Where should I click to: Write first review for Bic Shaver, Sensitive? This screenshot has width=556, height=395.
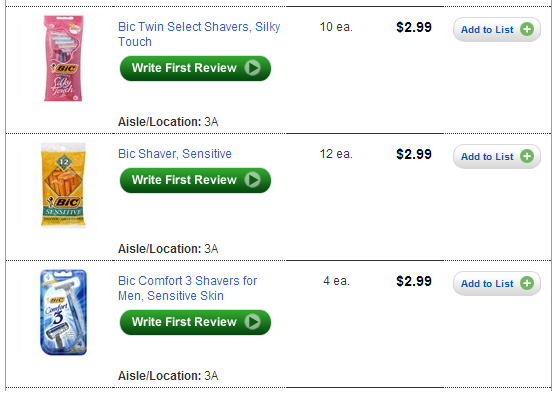click(x=195, y=180)
